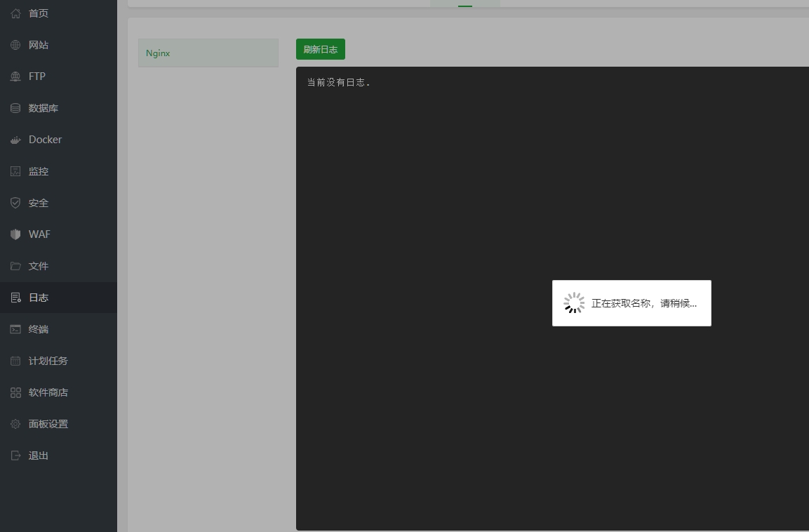This screenshot has height=532, width=809.
Task: Click the loading spinner in the dialog
Action: (x=574, y=303)
